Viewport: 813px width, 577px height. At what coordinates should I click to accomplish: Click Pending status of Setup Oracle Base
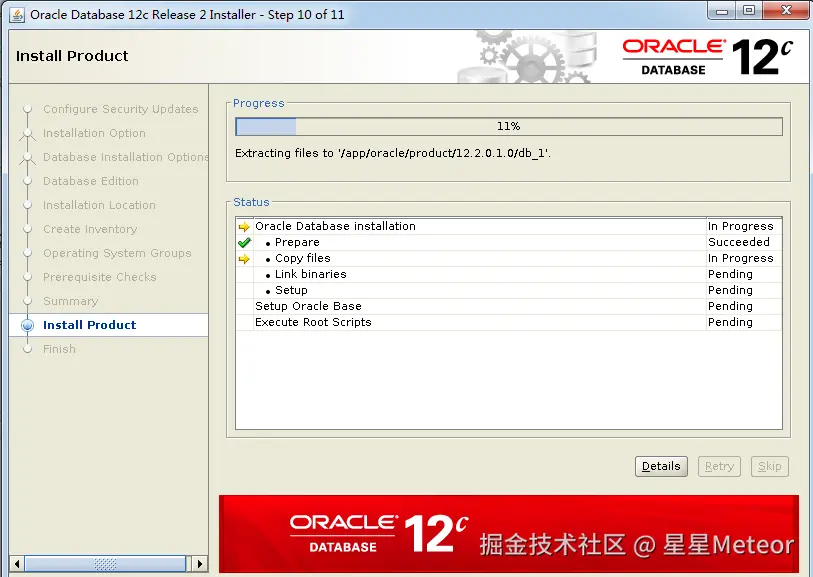730,306
